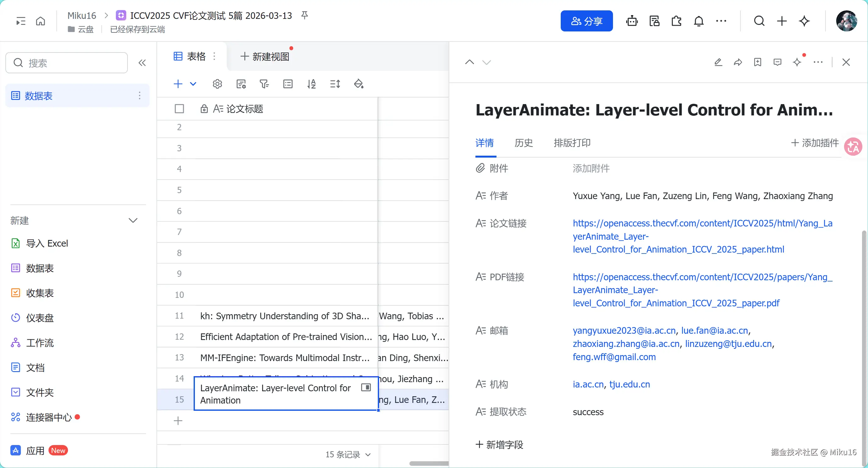The width and height of the screenshot is (868, 468).
Task: Open the comment icon in record panel
Action: [777, 62]
